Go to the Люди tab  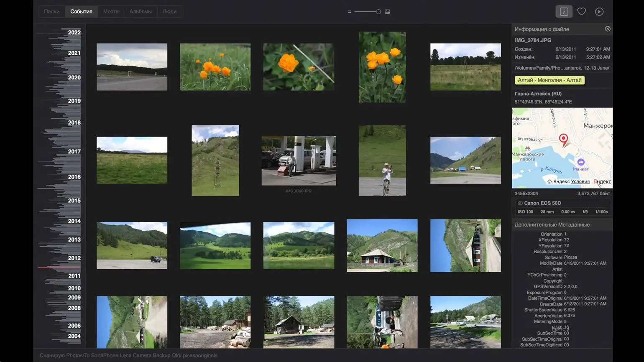[169, 12]
